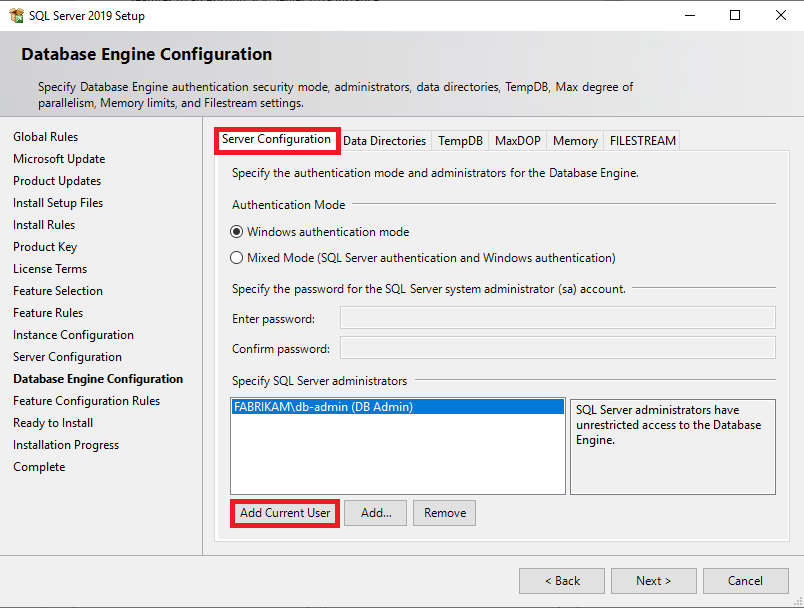The image size is (804, 608).
Task: Click the Confirm password field
Action: (558, 348)
